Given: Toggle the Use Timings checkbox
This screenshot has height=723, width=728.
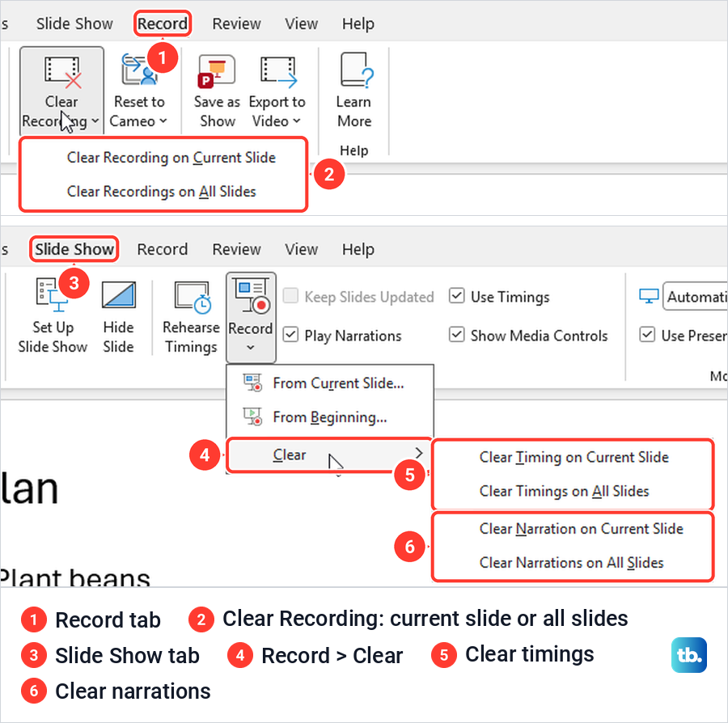Looking at the screenshot, I should pos(456,296).
